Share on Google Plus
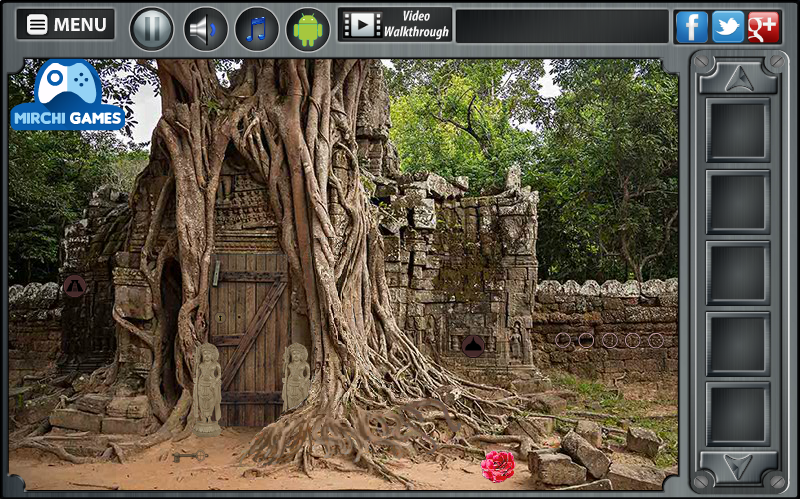 point(764,27)
